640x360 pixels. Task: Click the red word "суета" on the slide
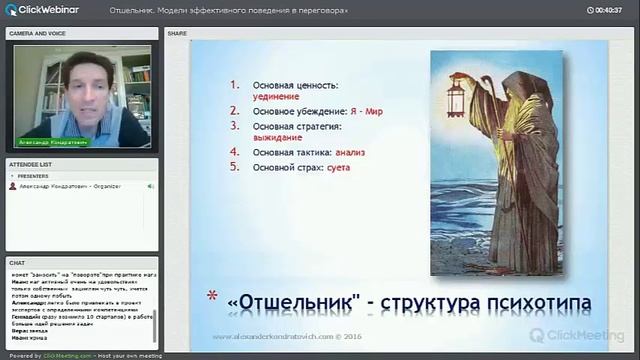pyautogui.click(x=338, y=167)
